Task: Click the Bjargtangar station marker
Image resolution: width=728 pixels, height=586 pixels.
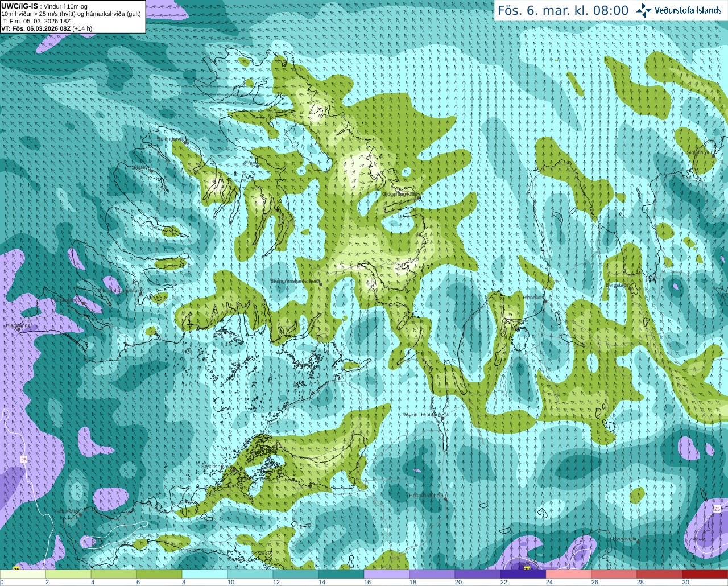Action: point(18,329)
